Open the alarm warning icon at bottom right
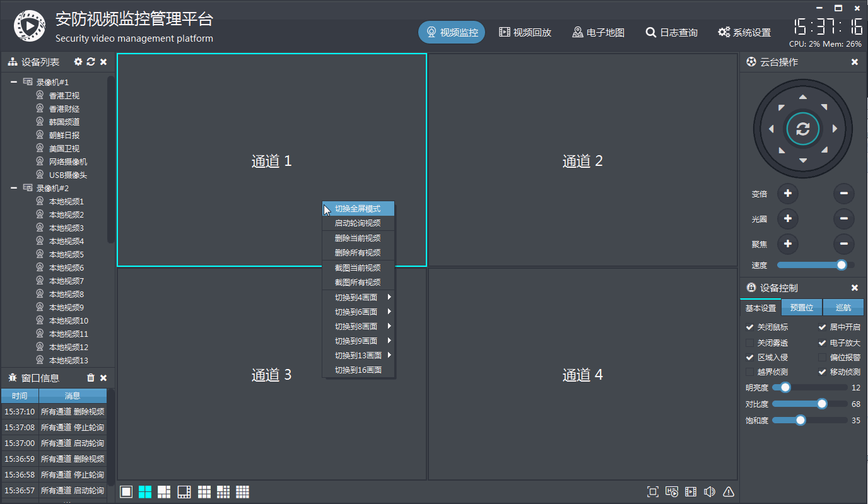The height and width of the screenshot is (504, 868). pos(728,491)
